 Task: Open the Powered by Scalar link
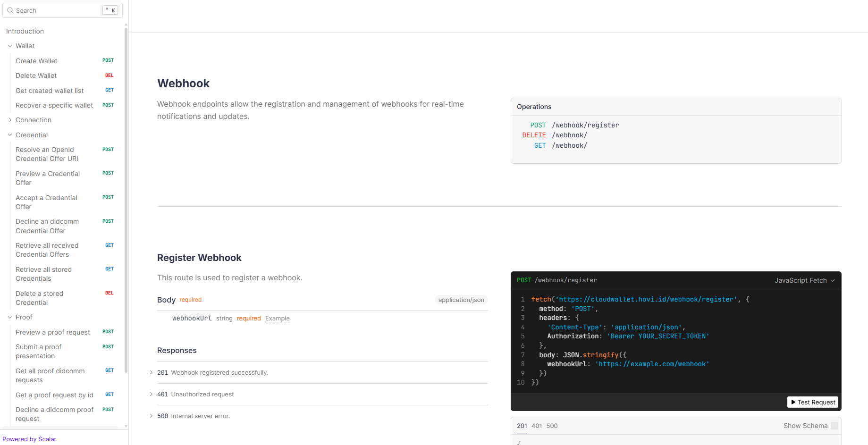click(x=29, y=439)
